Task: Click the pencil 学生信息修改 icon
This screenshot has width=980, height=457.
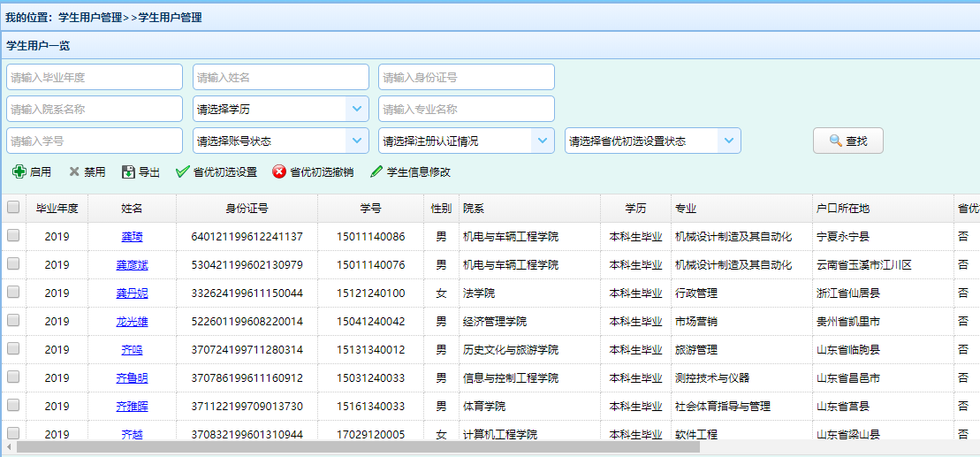Action: [376, 172]
